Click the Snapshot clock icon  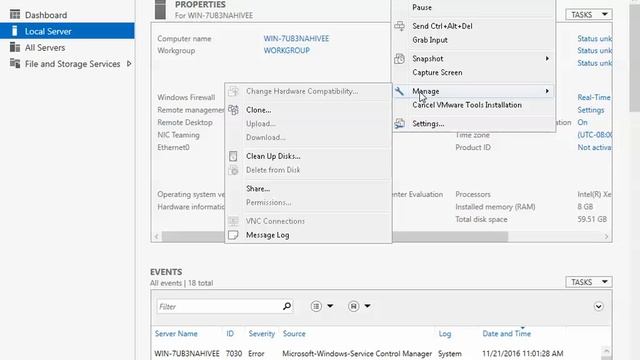400,59
